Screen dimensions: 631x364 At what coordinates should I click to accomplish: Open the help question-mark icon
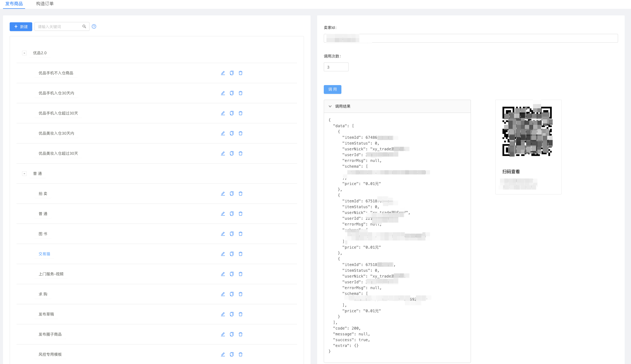tap(94, 26)
